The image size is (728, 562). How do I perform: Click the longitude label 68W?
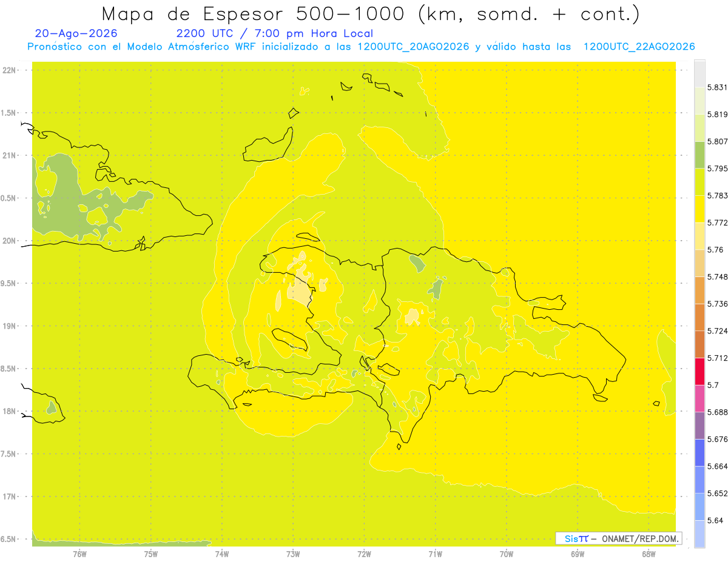(x=649, y=554)
